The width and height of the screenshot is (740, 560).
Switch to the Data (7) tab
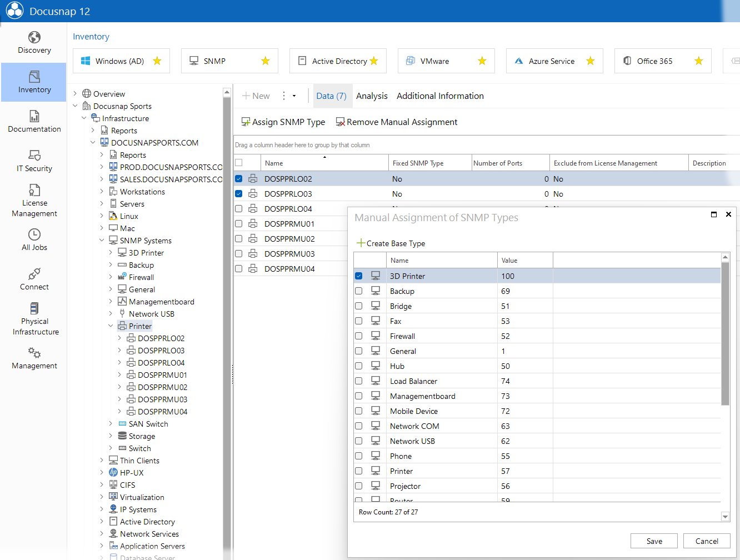coord(331,96)
